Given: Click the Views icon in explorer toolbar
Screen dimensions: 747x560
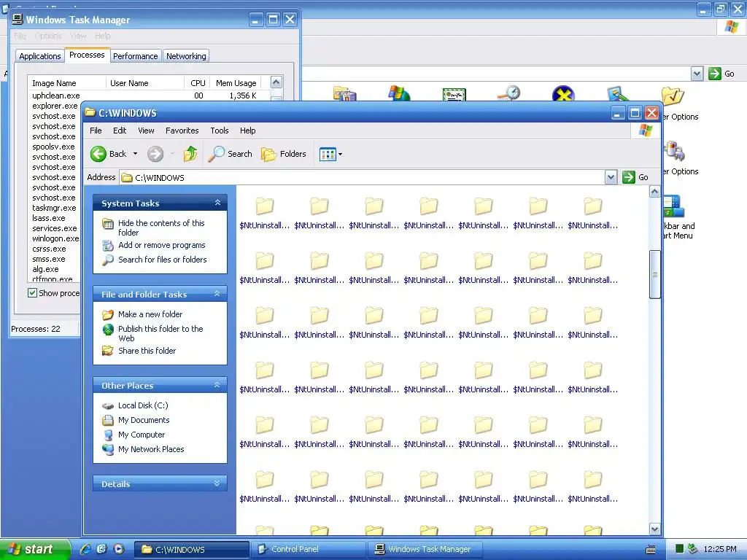Looking at the screenshot, I should click(328, 155).
